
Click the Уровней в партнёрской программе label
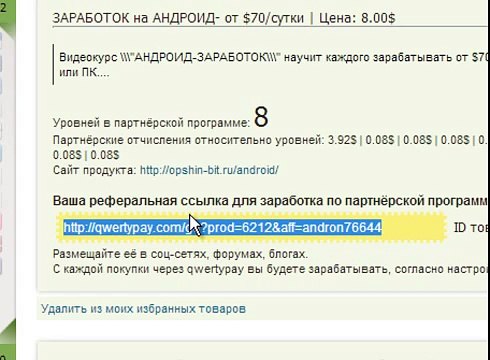click(x=151, y=123)
